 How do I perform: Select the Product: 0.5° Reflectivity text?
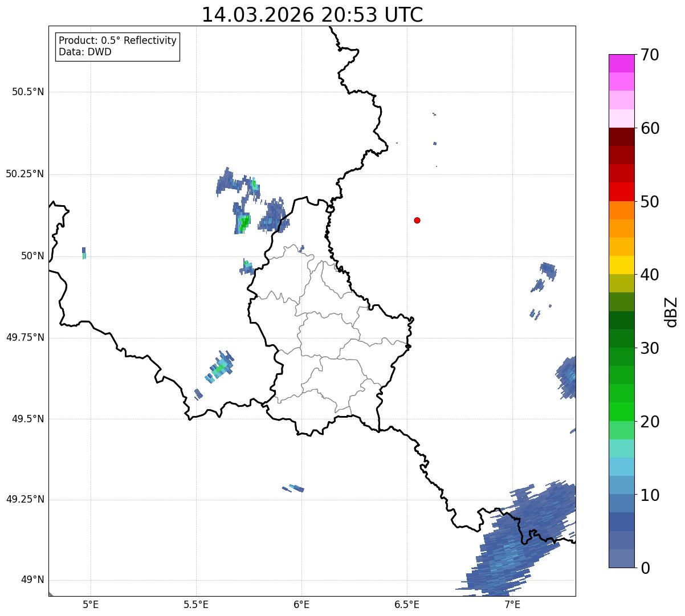(117, 41)
